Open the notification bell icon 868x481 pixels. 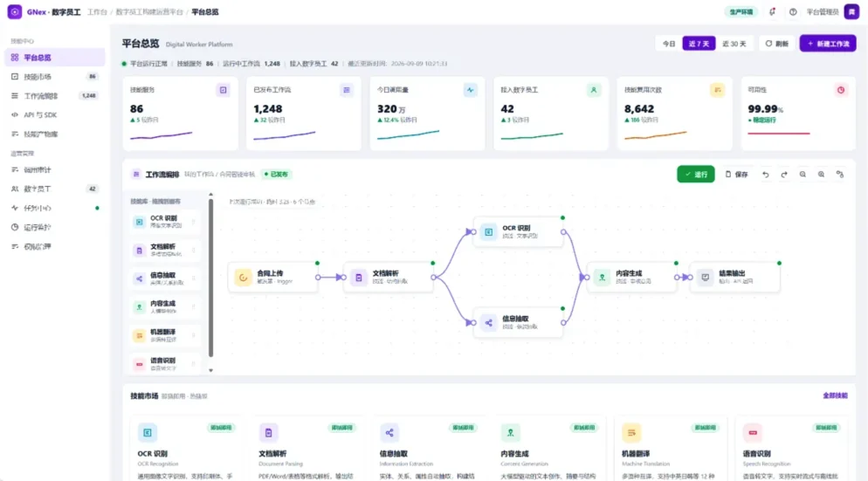[x=772, y=11]
